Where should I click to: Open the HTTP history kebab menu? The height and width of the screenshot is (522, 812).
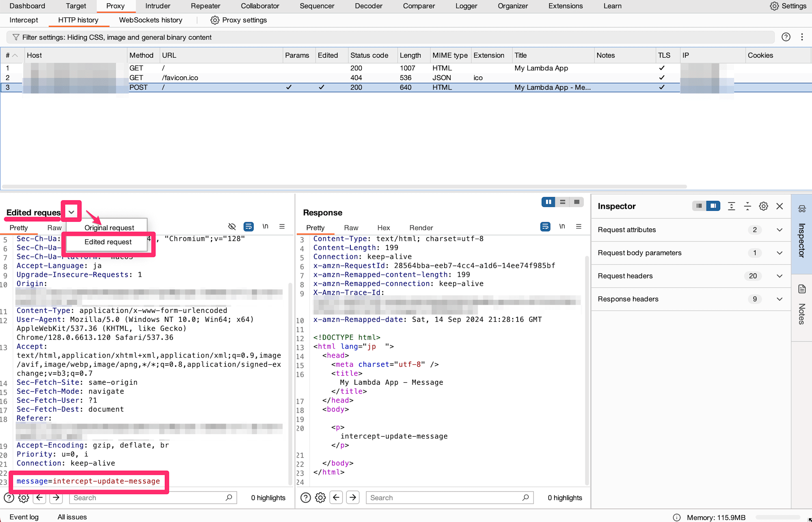point(802,37)
